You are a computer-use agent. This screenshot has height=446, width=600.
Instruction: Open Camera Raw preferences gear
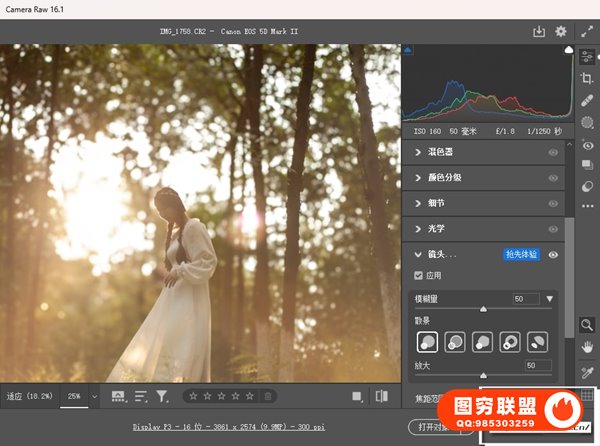(x=561, y=32)
